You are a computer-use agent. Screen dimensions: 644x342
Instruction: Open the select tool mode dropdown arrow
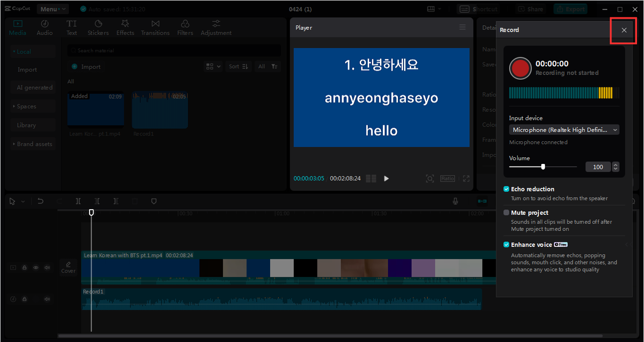click(x=23, y=201)
